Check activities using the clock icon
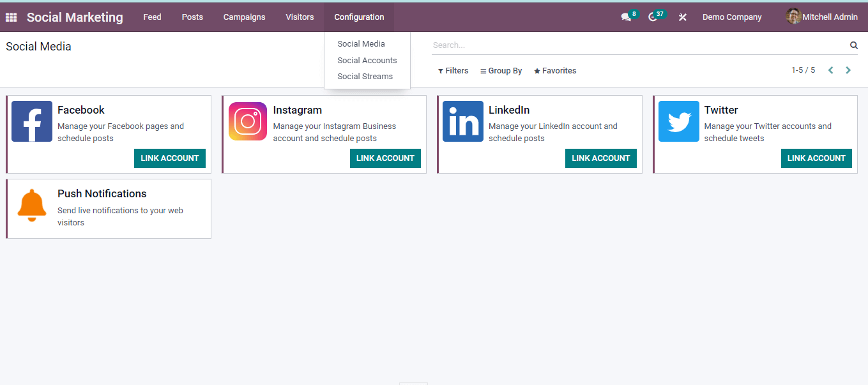This screenshot has height=385, width=868. point(653,17)
